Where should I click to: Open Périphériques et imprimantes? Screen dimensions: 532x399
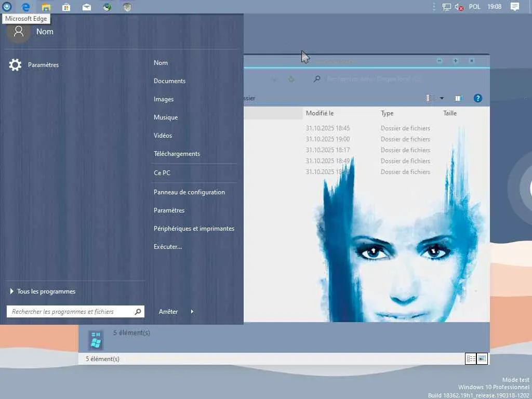point(194,229)
